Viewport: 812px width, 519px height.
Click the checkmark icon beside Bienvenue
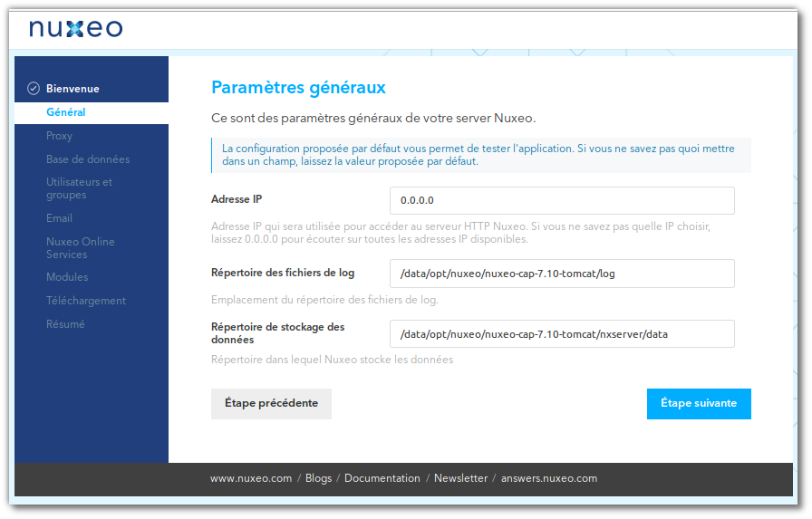pos(34,89)
